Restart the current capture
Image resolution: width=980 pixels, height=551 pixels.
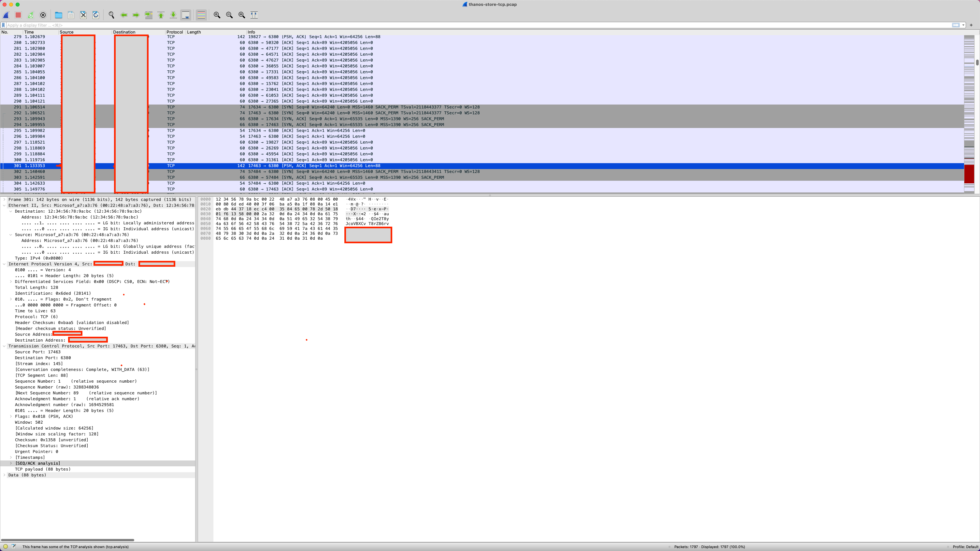click(x=30, y=15)
